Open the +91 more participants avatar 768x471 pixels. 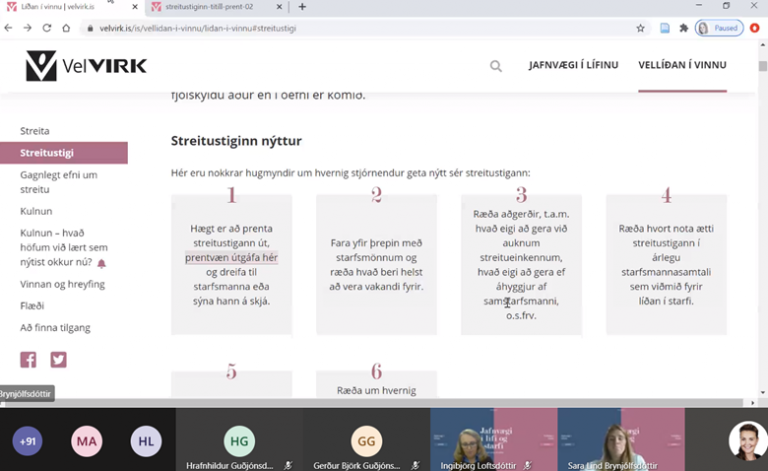[x=27, y=440]
